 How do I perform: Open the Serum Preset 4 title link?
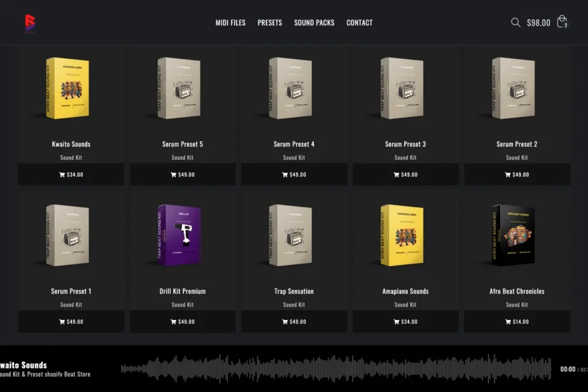tap(293, 144)
